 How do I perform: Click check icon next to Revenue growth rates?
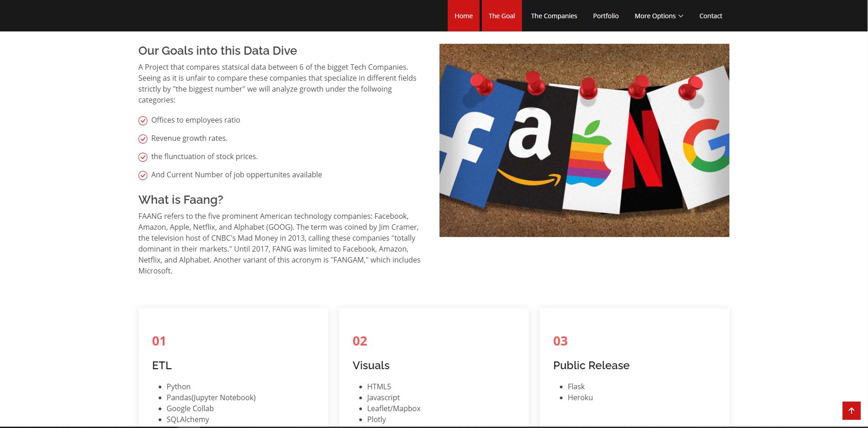(143, 139)
